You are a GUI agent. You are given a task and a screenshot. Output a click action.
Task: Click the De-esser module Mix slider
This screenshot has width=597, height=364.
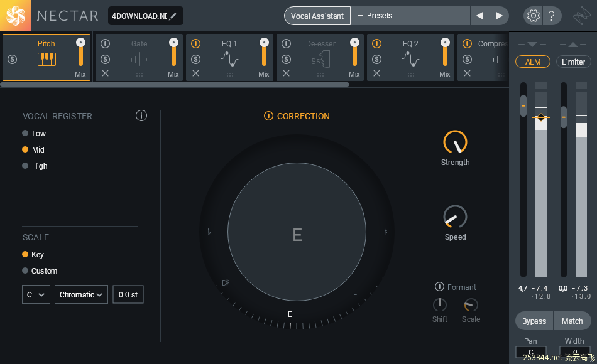point(354,52)
